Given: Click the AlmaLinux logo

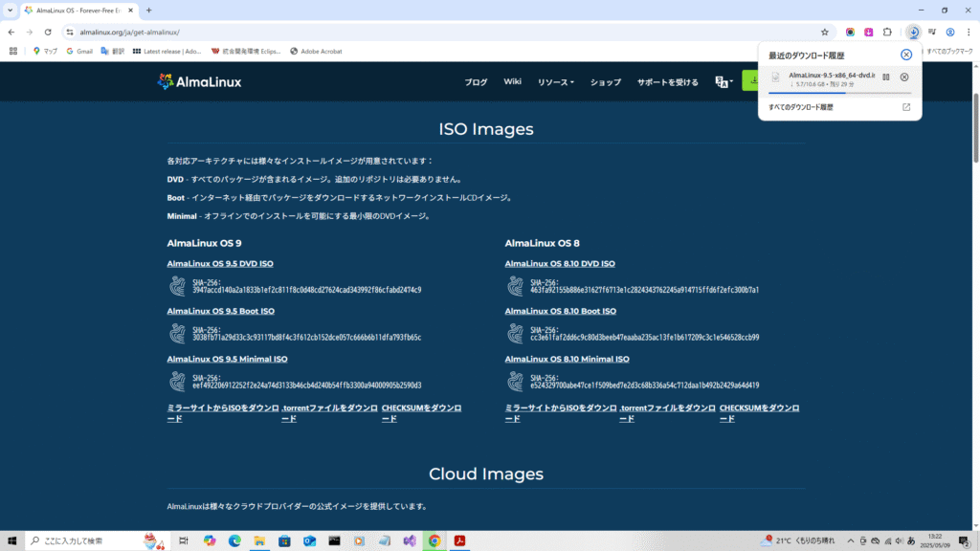Looking at the screenshot, I should click(x=199, y=82).
